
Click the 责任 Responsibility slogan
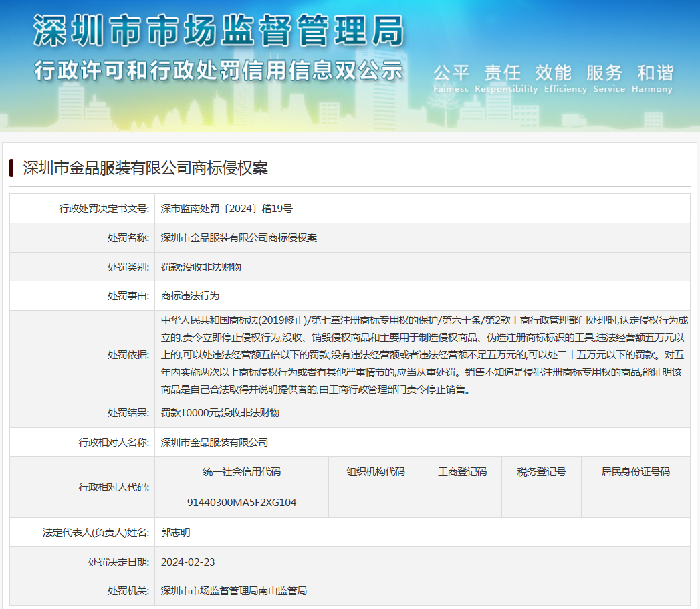(506, 79)
